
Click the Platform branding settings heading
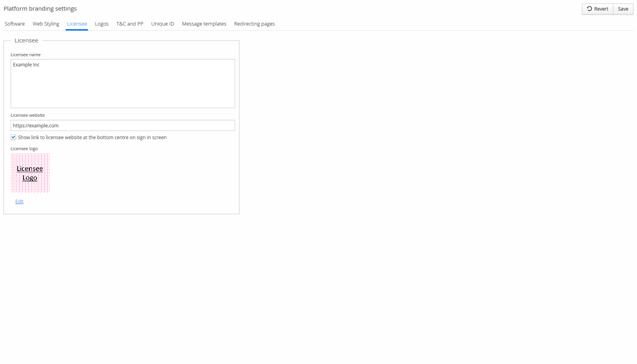[40, 9]
